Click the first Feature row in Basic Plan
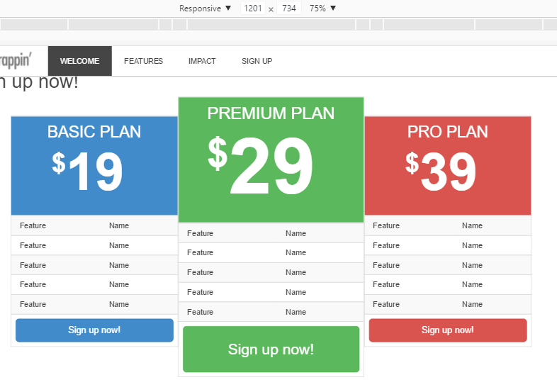557x392 pixels. [94, 225]
